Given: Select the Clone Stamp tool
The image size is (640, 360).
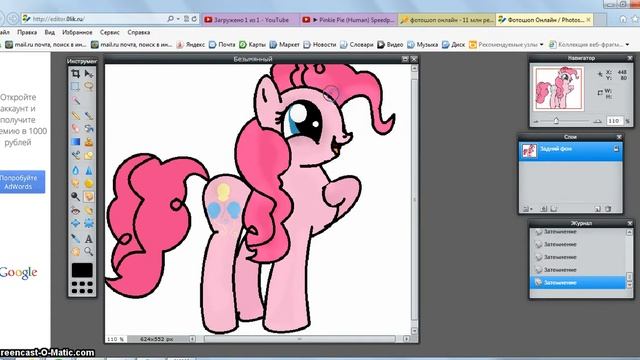Looking at the screenshot, I should (89, 142).
